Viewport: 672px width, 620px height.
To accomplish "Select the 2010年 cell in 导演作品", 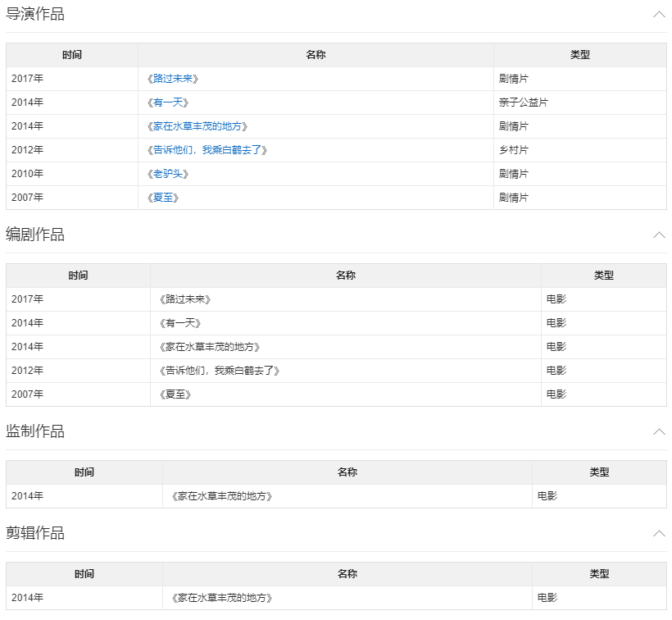I will [72, 174].
